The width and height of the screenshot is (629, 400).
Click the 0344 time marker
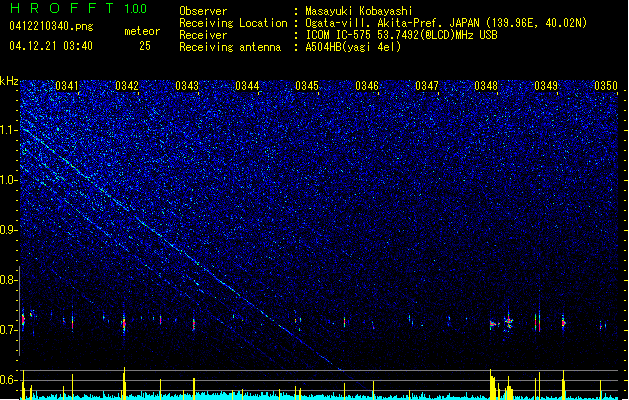point(247,86)
